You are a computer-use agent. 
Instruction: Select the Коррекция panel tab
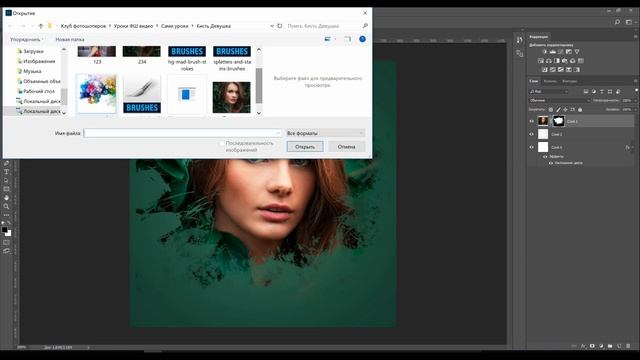539,36
